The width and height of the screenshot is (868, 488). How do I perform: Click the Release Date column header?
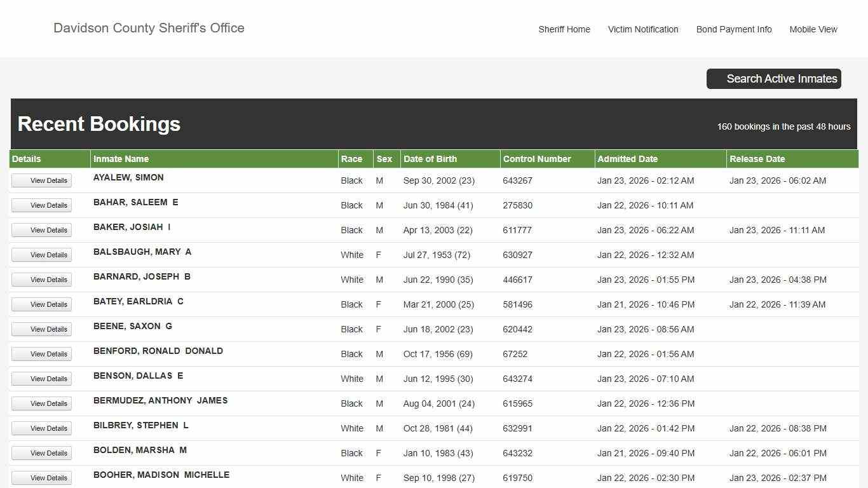click(757, 159)
